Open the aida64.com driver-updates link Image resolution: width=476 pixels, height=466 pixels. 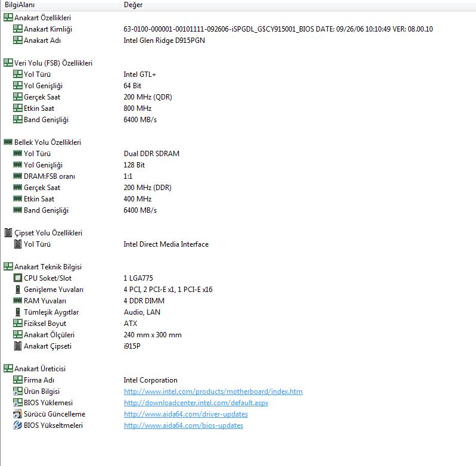click(x=185, y=414)
